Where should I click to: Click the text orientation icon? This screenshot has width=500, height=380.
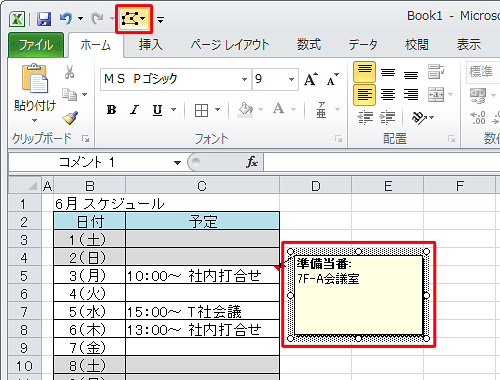click(x=420, y=117)
